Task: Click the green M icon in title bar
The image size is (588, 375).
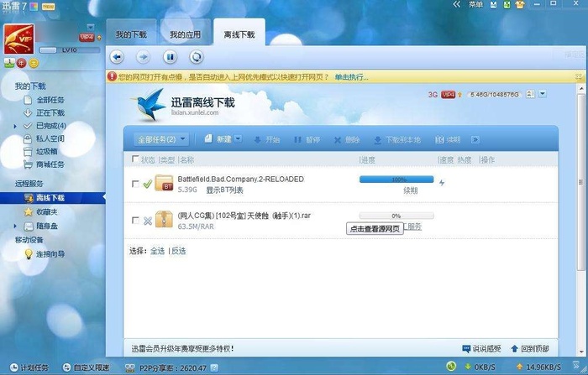Action: click(x=507, y=4)
